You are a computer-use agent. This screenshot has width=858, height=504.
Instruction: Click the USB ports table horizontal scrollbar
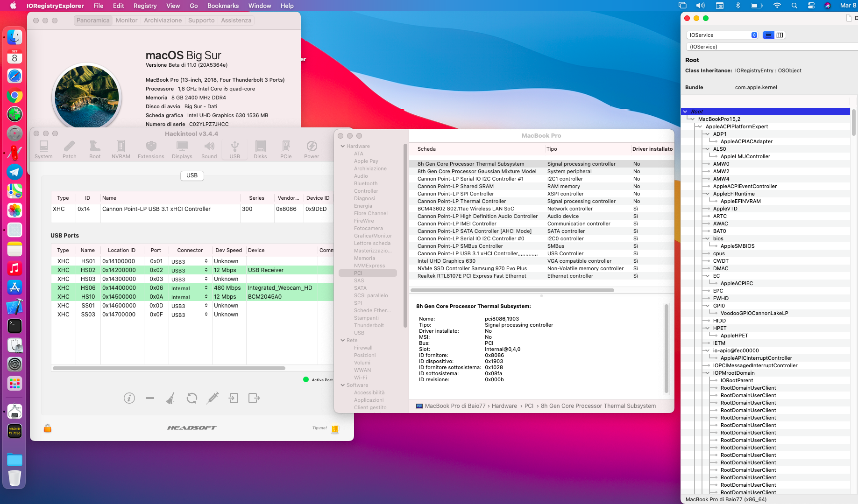click(x=169, y=368)
